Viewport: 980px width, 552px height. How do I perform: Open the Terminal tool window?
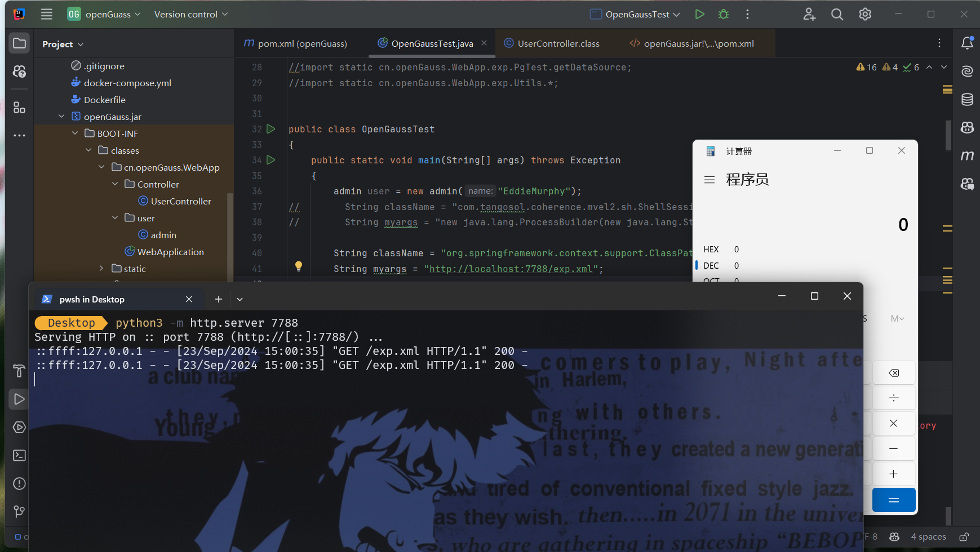pos(19,455)
